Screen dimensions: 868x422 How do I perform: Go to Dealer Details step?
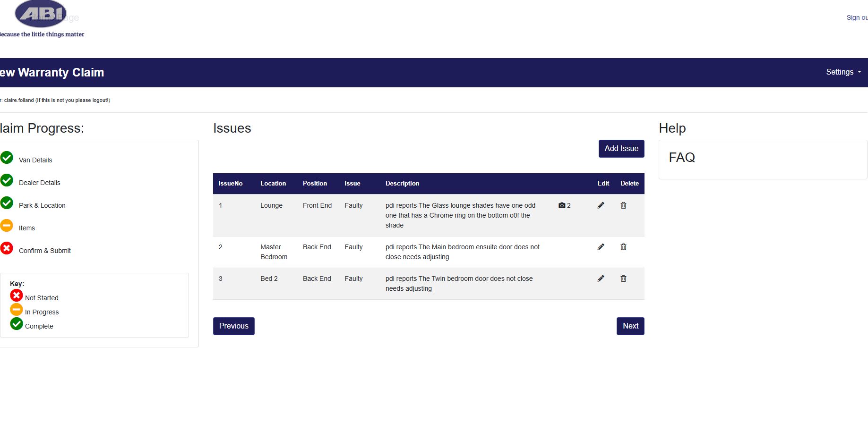coord(40,183)
